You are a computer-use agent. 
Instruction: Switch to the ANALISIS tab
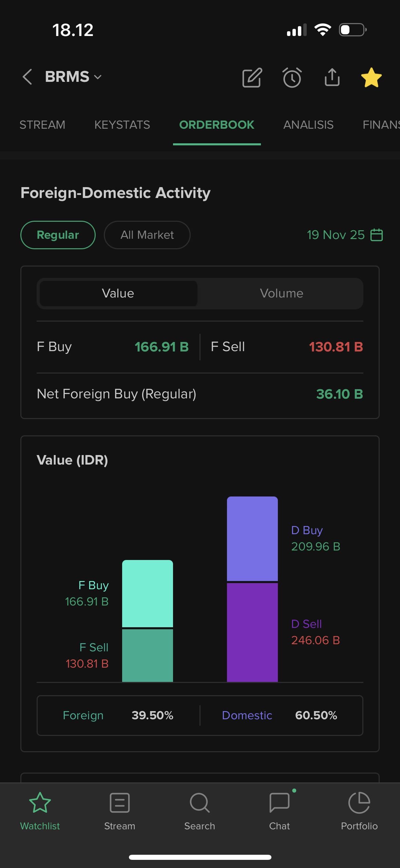coord(308,125)
